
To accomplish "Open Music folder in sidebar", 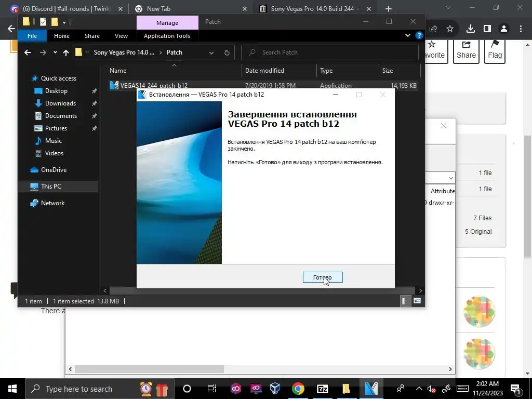I will pyautogui.click(x=54, y=141).
